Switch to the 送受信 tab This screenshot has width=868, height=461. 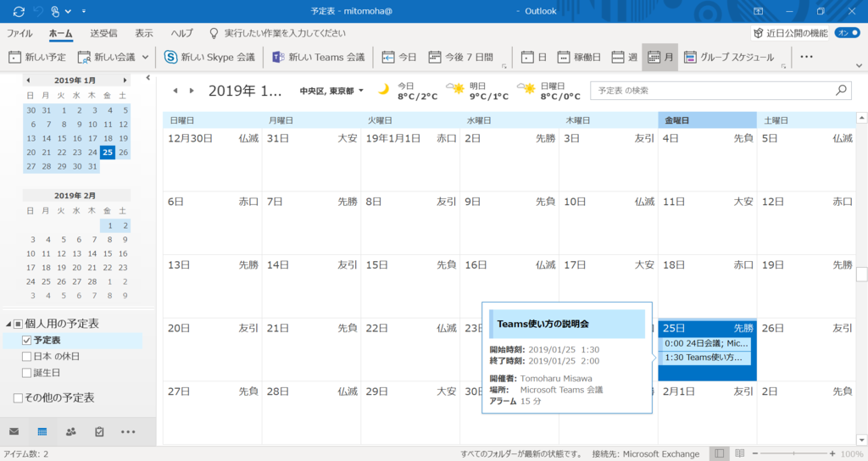point(103,33)
